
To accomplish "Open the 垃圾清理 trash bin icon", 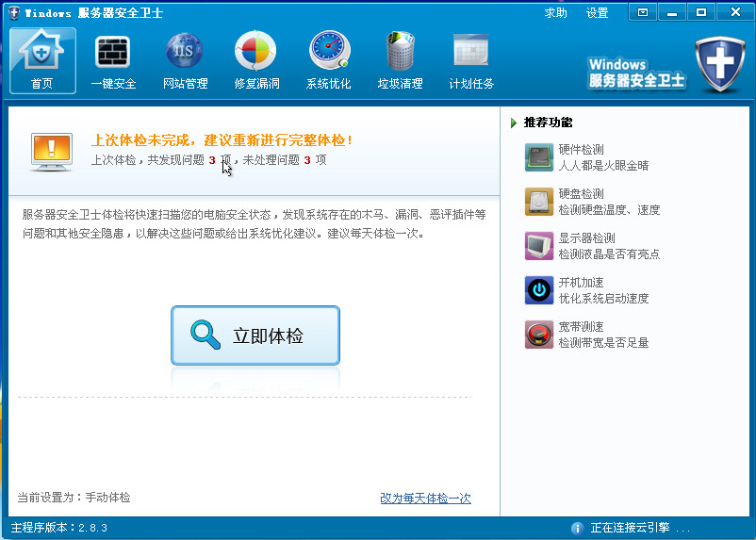I will [x=401, y=51].
